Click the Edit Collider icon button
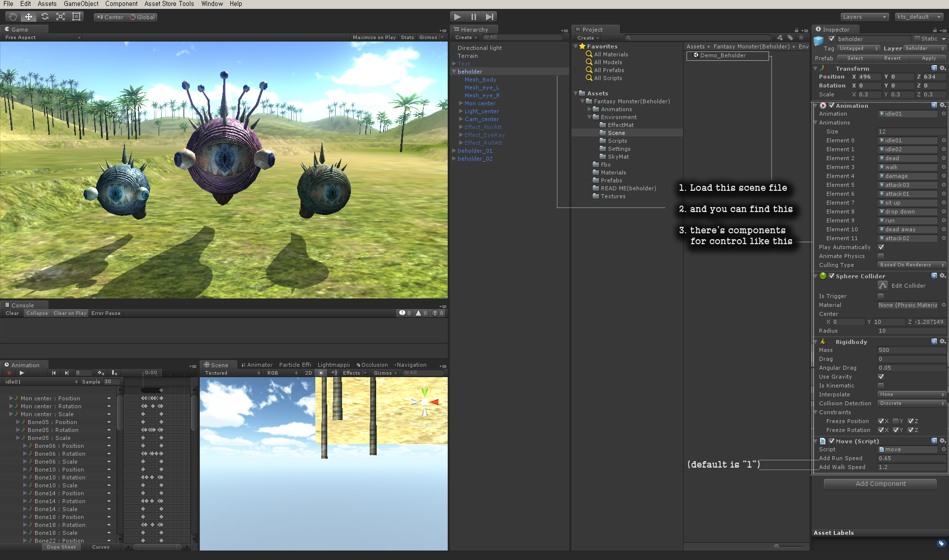Screen dimensions: 949x560 pos(883,286)
